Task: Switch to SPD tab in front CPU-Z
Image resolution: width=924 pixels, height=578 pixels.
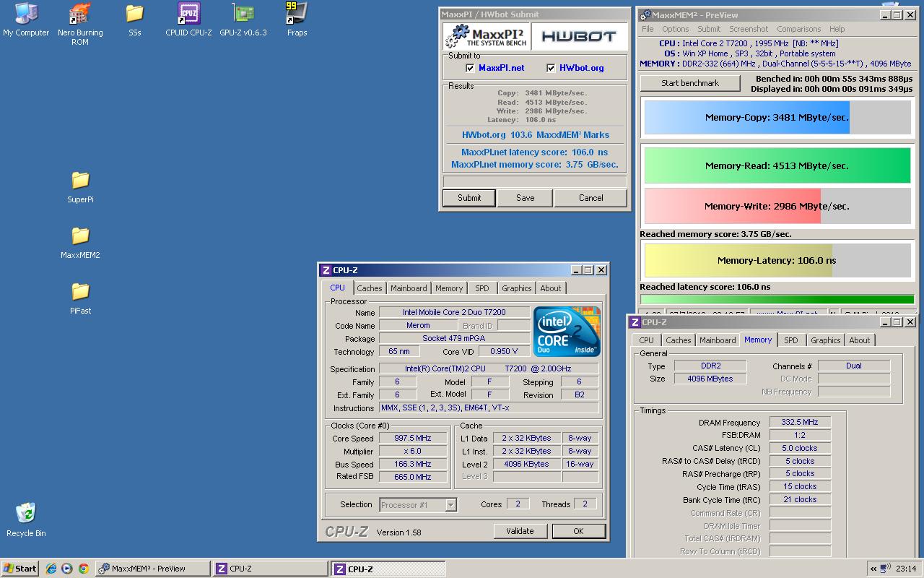Action: click(482, 288)
